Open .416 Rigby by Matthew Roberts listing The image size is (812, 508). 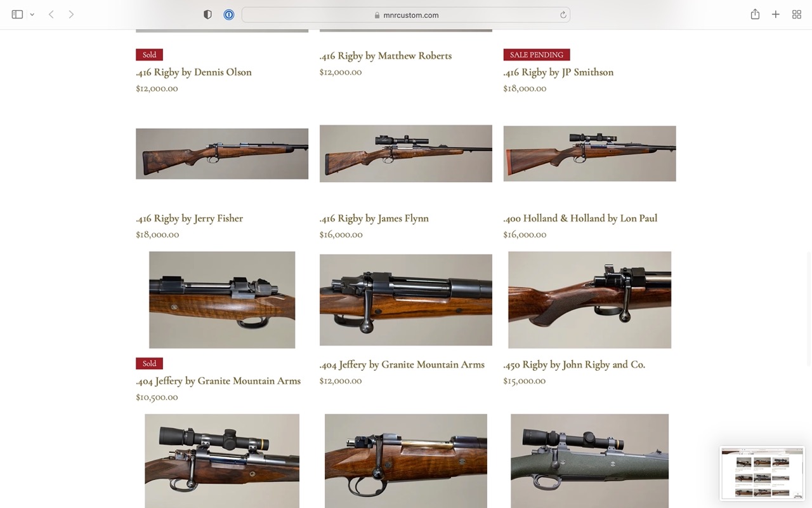tap(386, 56)
